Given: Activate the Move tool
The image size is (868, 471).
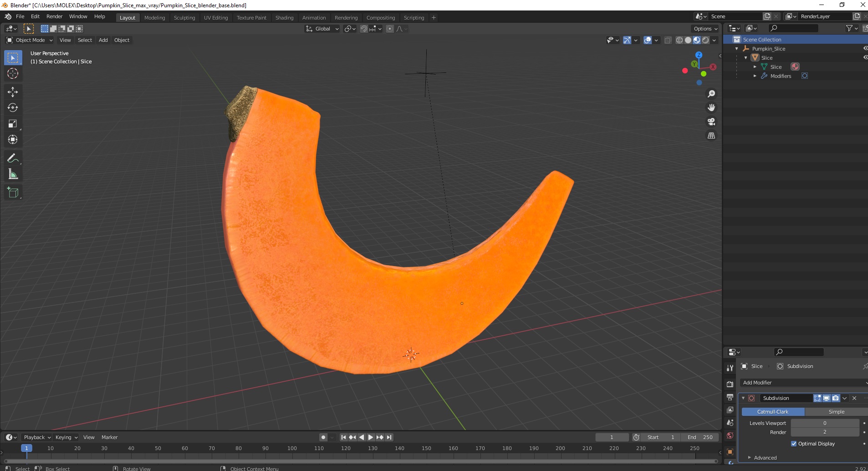Looking at the screenshot, I should (x=13, y=92).
